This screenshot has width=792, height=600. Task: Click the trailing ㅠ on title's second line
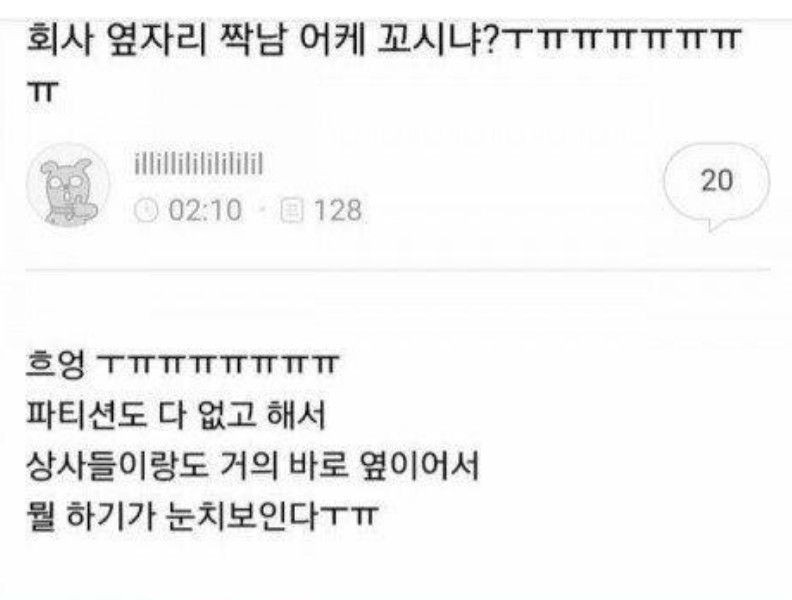(x=42, y=93)
